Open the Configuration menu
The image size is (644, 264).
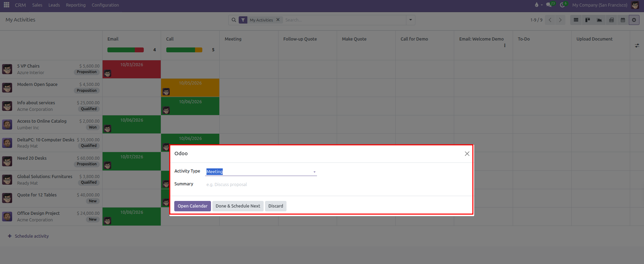pos(105,5)
